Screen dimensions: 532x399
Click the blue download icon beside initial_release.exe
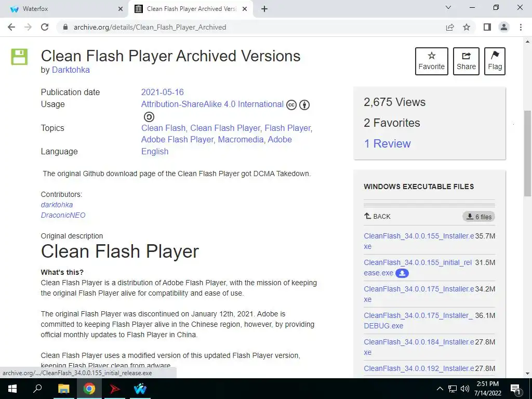[x=402, y=273]
